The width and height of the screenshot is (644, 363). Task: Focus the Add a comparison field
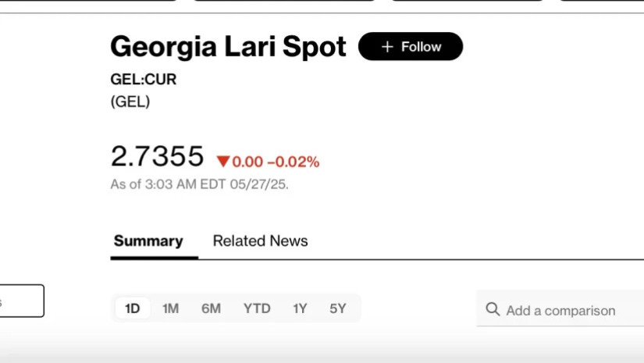coord(560,309)
